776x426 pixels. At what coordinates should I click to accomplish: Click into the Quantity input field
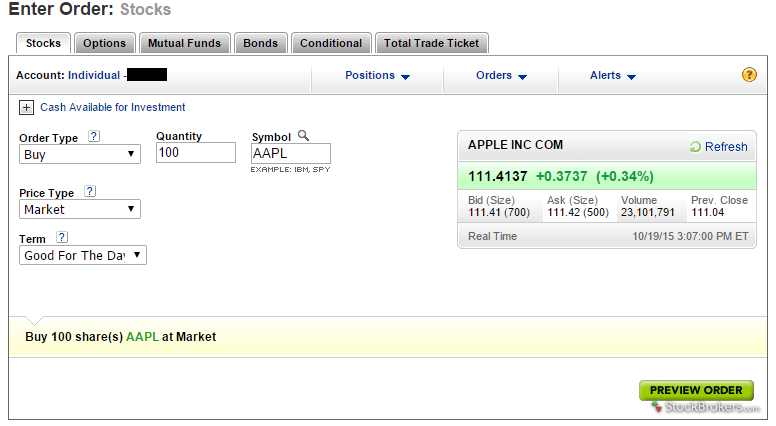[x=196, y=153]
